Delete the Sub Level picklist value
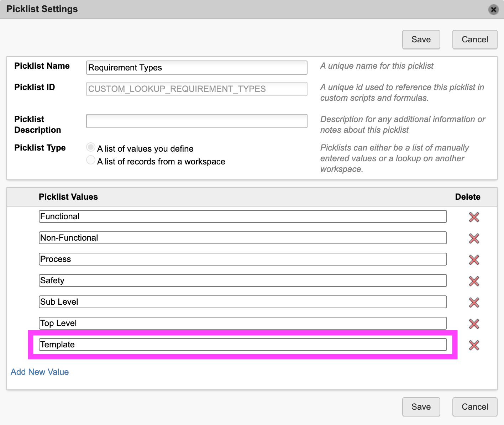Screen dimensions: 504x425 474,303
